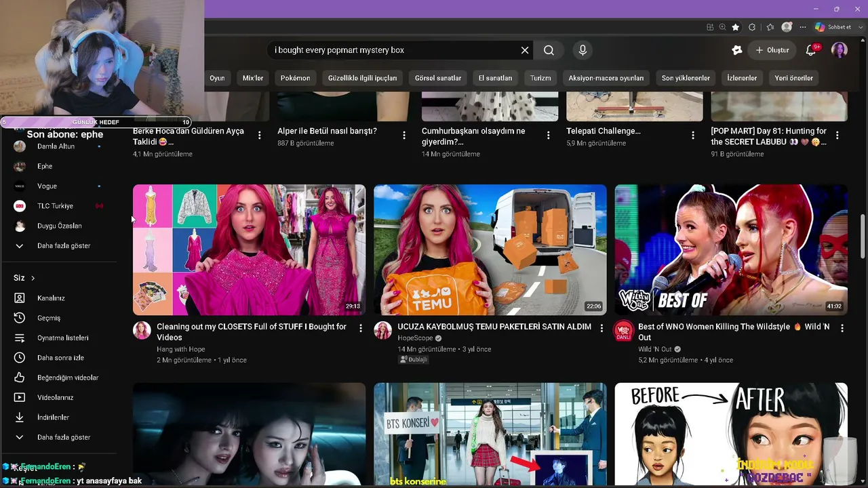
Task: Select the Aksiyon-macera oyunları chip
Action: 606,78
